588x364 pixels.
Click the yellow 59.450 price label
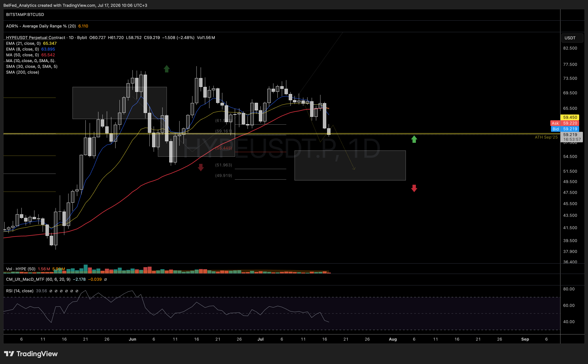click(570, 117)
